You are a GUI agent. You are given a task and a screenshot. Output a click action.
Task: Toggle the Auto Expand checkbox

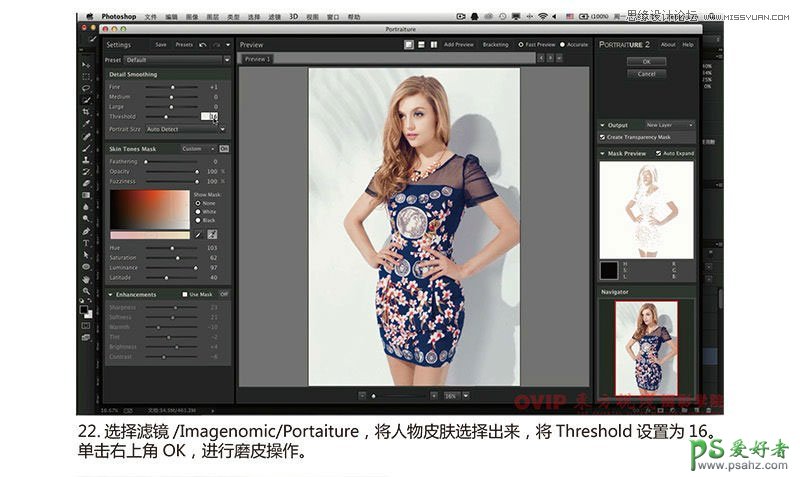pyautogui.click(x=658, y=154)
